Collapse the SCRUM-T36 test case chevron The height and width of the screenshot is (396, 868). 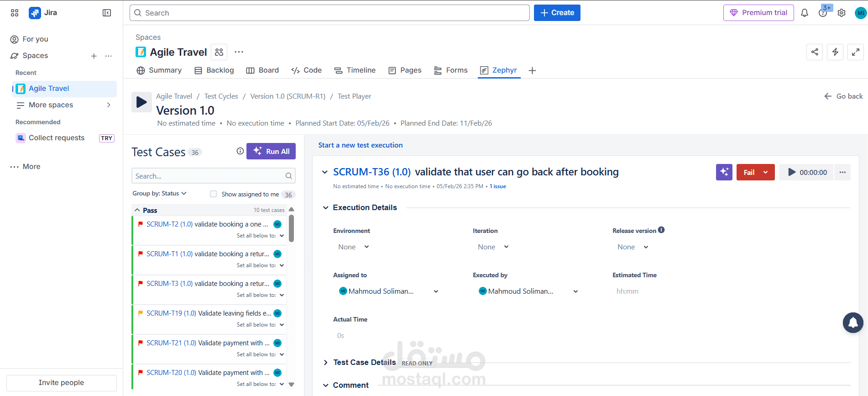[x=325, y=172]
